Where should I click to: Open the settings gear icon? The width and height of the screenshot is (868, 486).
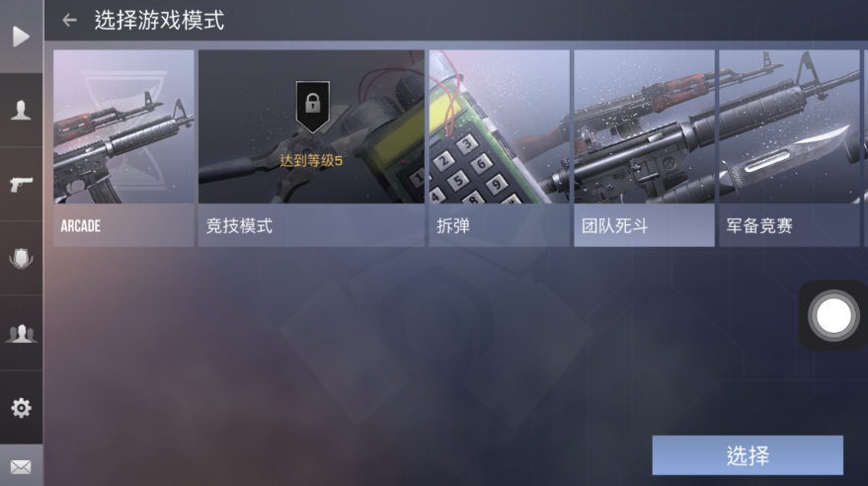click(x=21, y=408)
